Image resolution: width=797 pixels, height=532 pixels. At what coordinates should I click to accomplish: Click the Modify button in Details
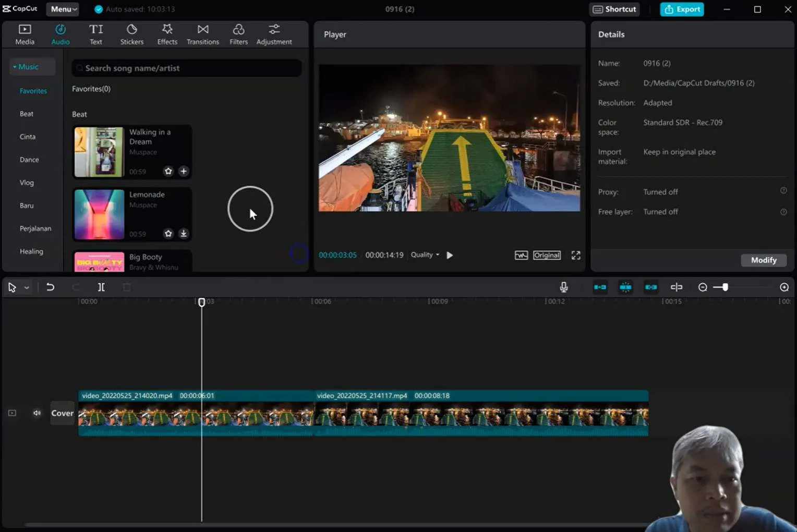coord(764,260)
